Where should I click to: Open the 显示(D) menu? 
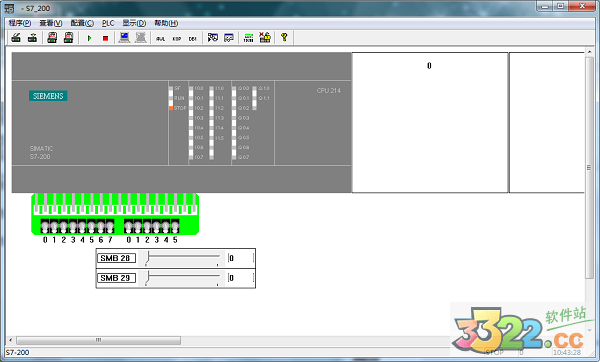134,23
